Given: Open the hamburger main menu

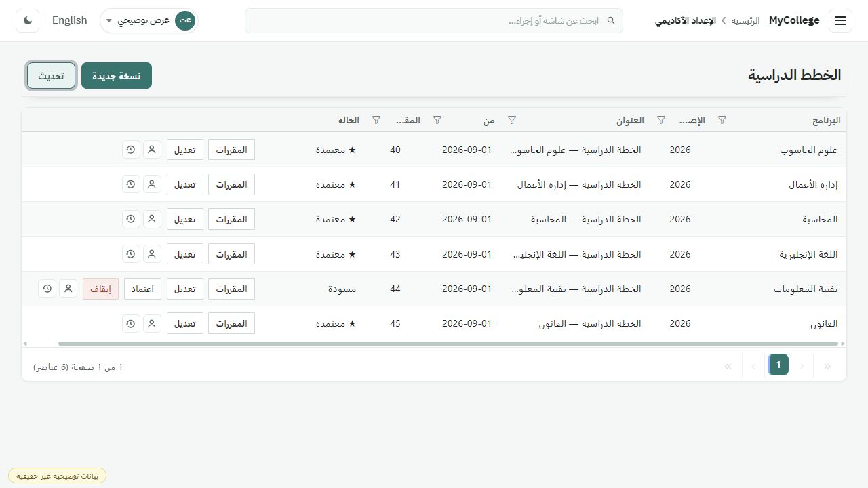Looking at the screenshot, I should (840, 20).
